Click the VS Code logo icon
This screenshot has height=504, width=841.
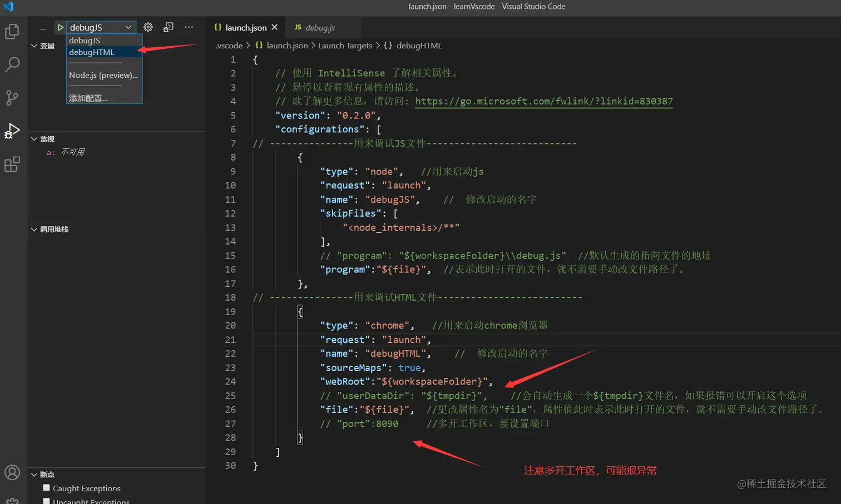(8, 7)
